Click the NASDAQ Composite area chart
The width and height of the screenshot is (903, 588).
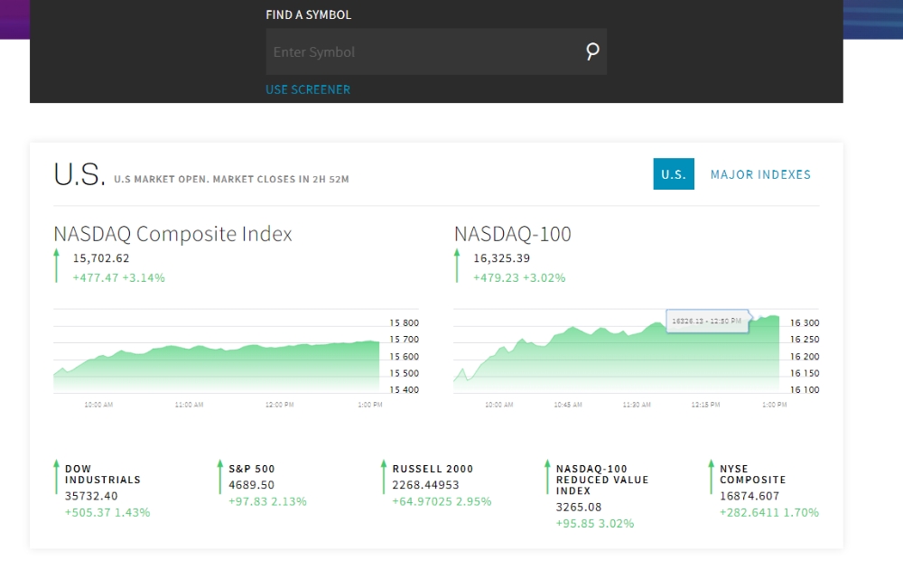[217, 367]
